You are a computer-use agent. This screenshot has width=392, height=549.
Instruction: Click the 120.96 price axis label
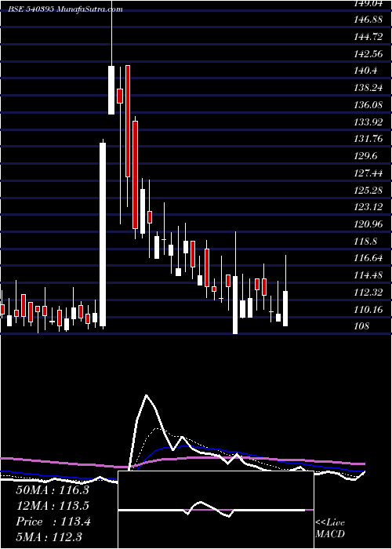368,224
